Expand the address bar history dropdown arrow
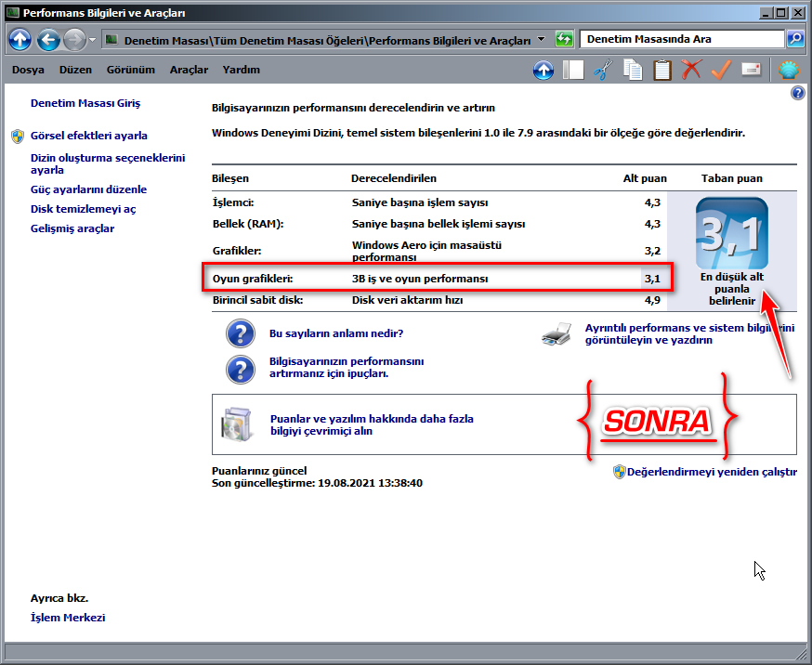Viewport: 812px width, 665px height. coord(541,39)
